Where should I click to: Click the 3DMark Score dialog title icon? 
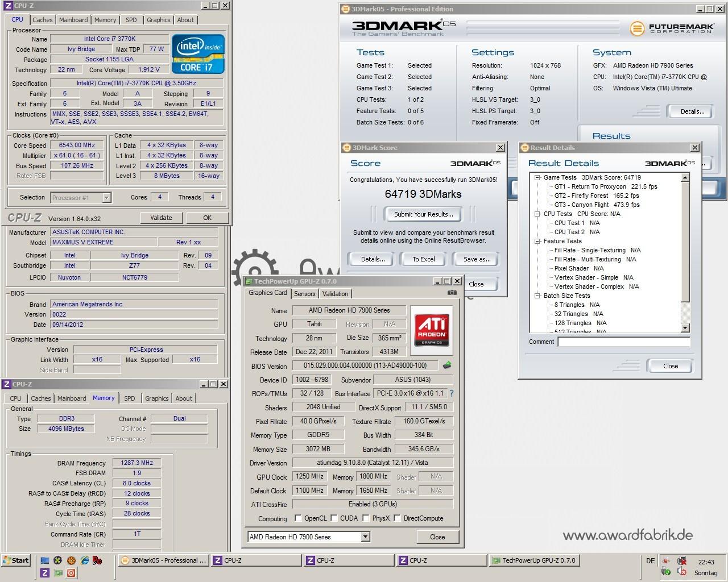click(x=346, y=148)
